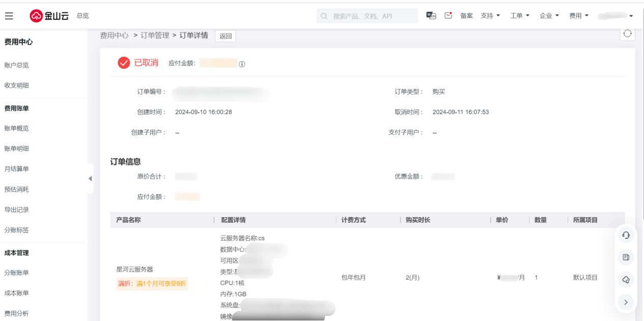
Task: Click info icon next to 应付金额
Action: 242,64
